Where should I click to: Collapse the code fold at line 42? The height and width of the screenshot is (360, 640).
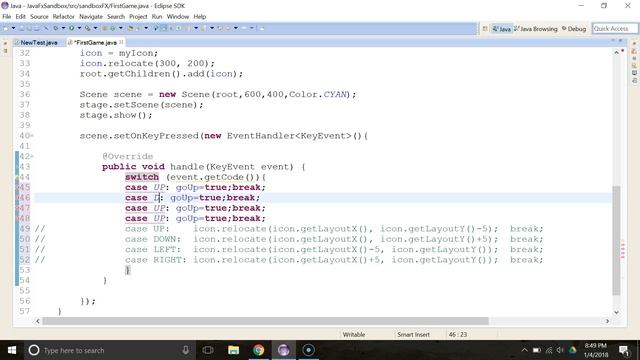(x=32, y=156)
